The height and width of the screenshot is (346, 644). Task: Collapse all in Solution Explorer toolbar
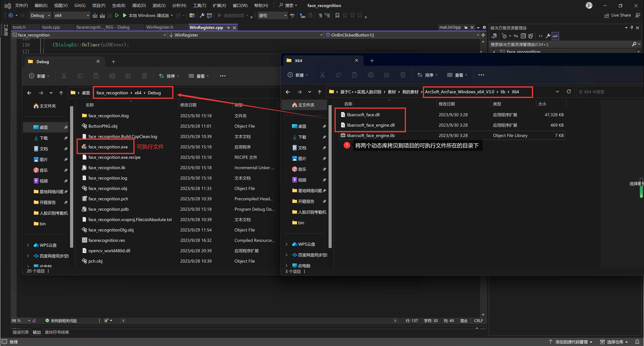click(x=523, y=36)
